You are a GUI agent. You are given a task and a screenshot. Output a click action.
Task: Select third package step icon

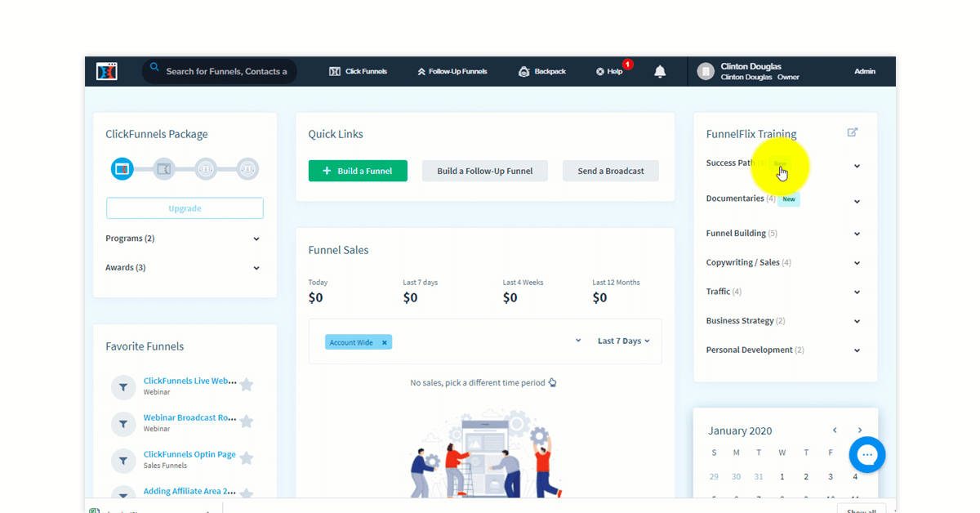coord(206,169)
